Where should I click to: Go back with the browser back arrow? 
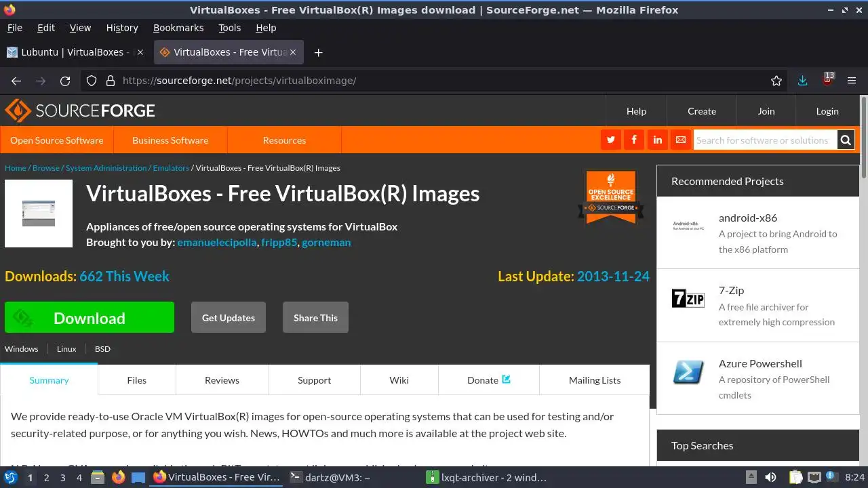pyautogui.click(x=16, y=81)
